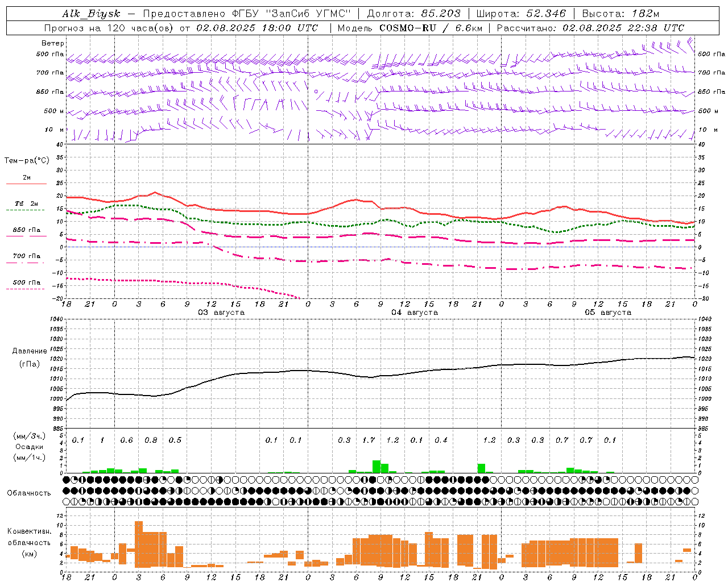
Task: Click the '500 гПа' entry in the temperature legend
Action: (26, 282)
